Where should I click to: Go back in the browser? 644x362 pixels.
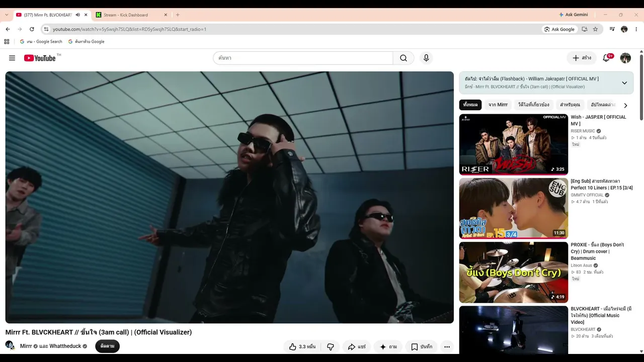pyautogui.click(x=8, y=29)
